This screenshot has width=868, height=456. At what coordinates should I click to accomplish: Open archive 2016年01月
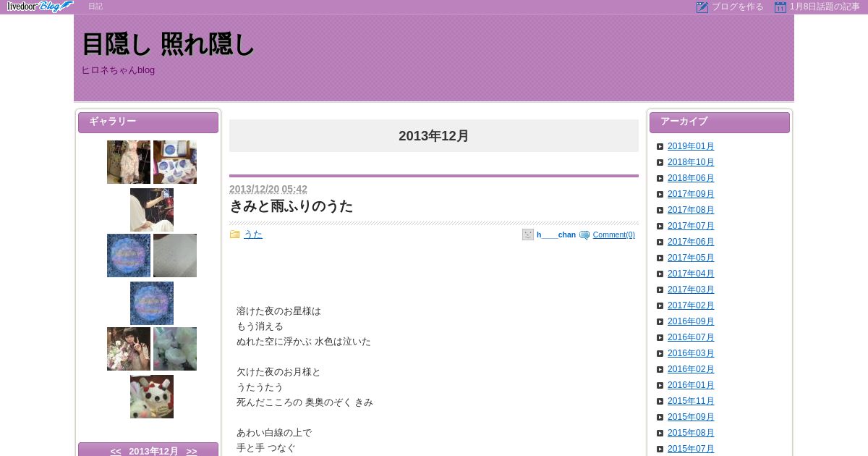pyautogui.click(x=691, y=385)
